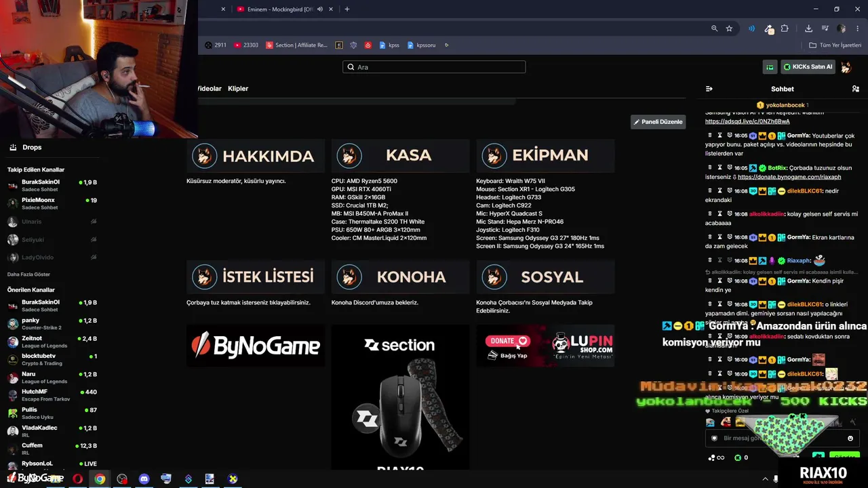Open the Lupin Shop panel banner
This screenshot has width=868, height=488.
[x=545, y=346]
